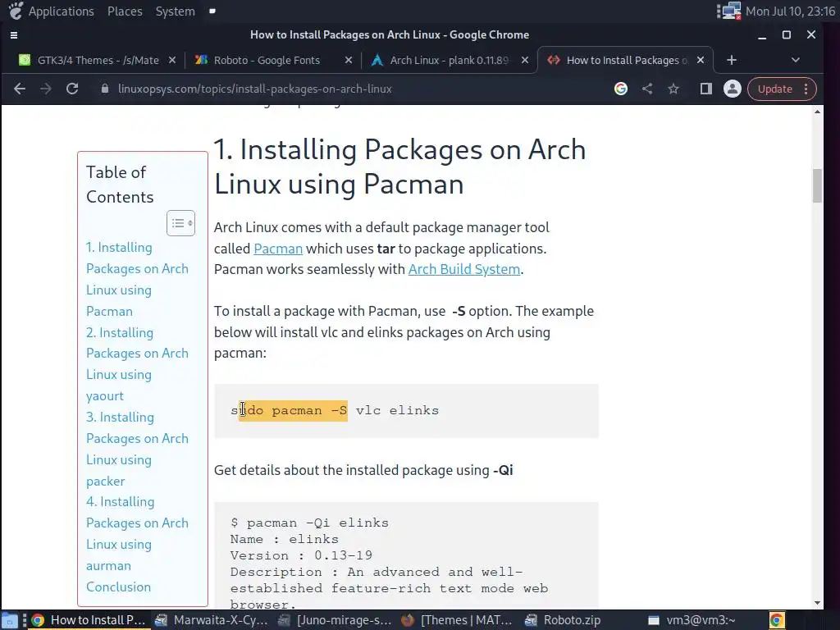Click the small panel launcher beside System
This screenshot has width=840, height=630.
tap(212, 11)
